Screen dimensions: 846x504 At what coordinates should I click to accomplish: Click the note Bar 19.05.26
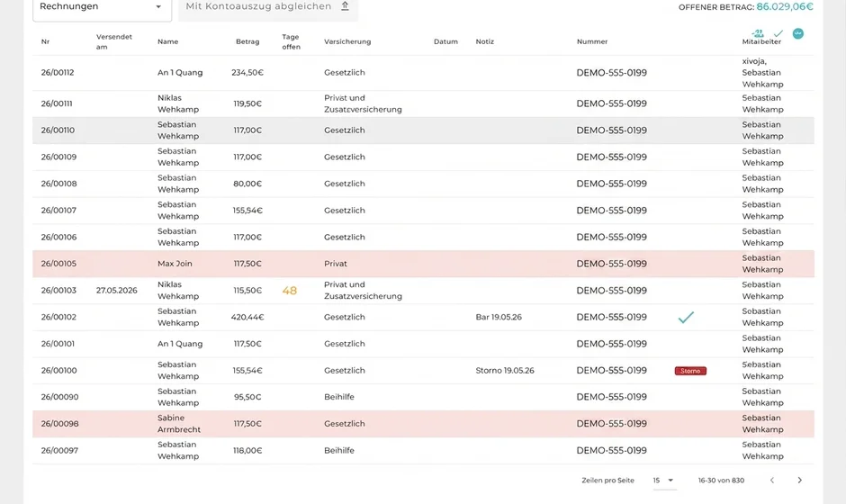point(499,318)
